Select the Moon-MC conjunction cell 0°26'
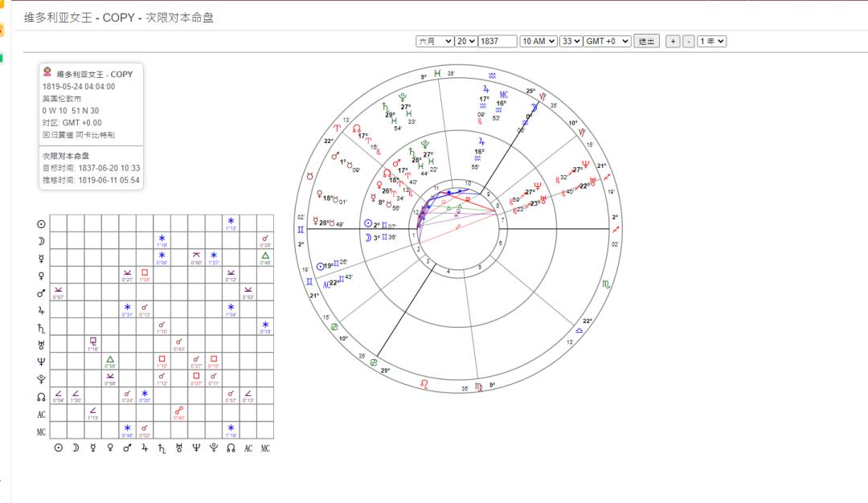This screenshot has height=503, width=868. tap(265, 241)
